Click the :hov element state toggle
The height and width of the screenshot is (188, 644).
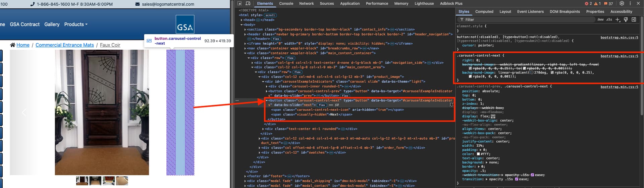(600, 19)
